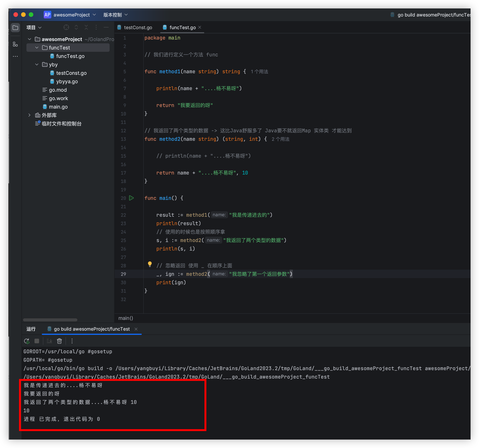Open awesomeProject project dropdown

pos(75,15)
